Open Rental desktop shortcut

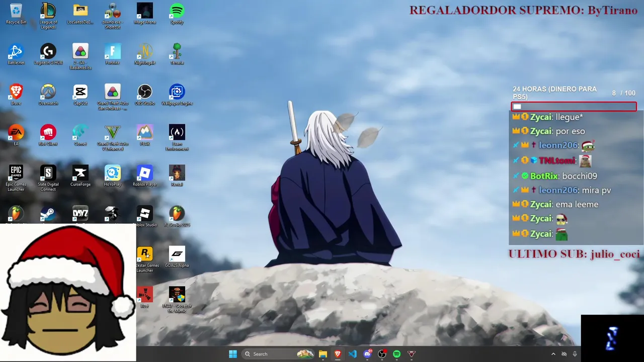(177, 176)
